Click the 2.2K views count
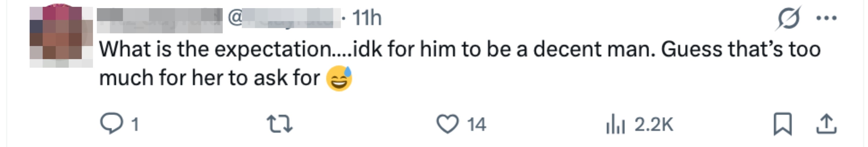Viewport: 868px width, 147px height. (654, 125)
